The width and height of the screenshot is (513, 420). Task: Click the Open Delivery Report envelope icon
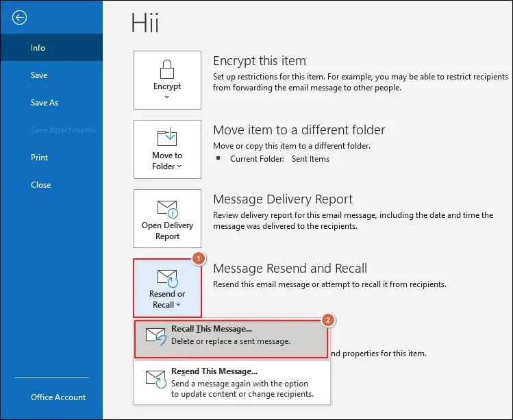(x=168, y=209)
